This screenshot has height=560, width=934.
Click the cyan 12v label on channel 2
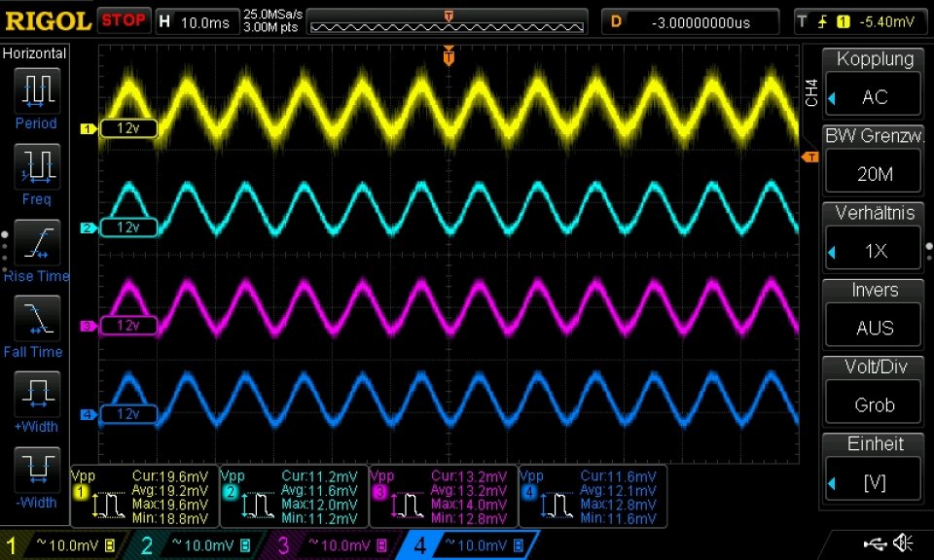(x=128, y=227)
